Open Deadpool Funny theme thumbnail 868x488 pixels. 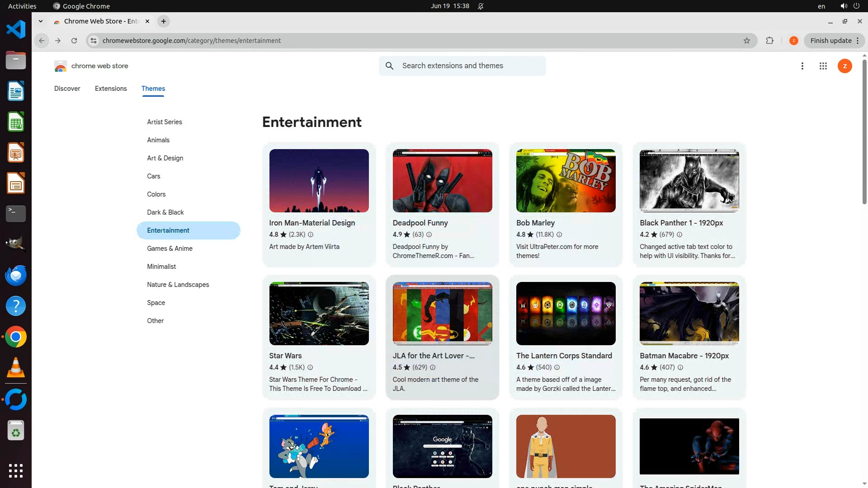[442, 181]
